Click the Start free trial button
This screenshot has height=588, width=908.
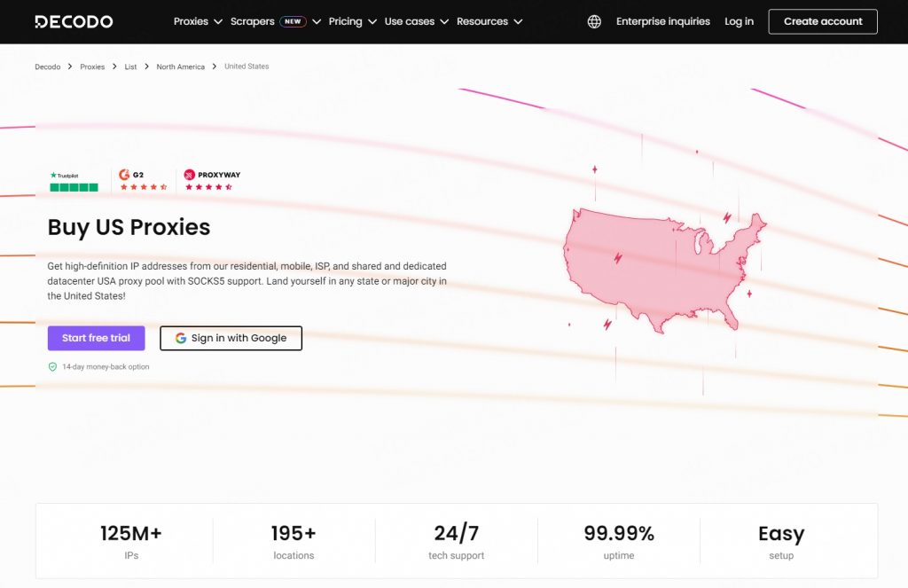tap(96, 338)
